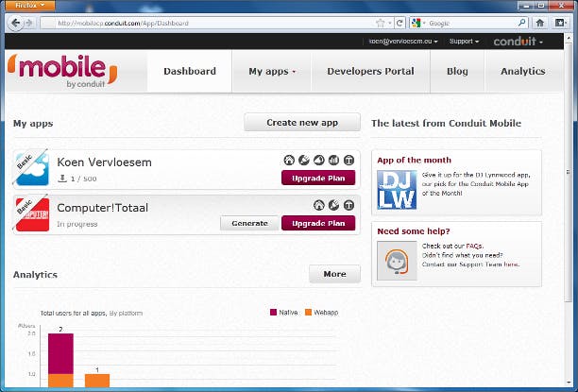578x392 pixels.
Task: Click trash delete icon for Koen Vervloesem app
Action: 348,160
